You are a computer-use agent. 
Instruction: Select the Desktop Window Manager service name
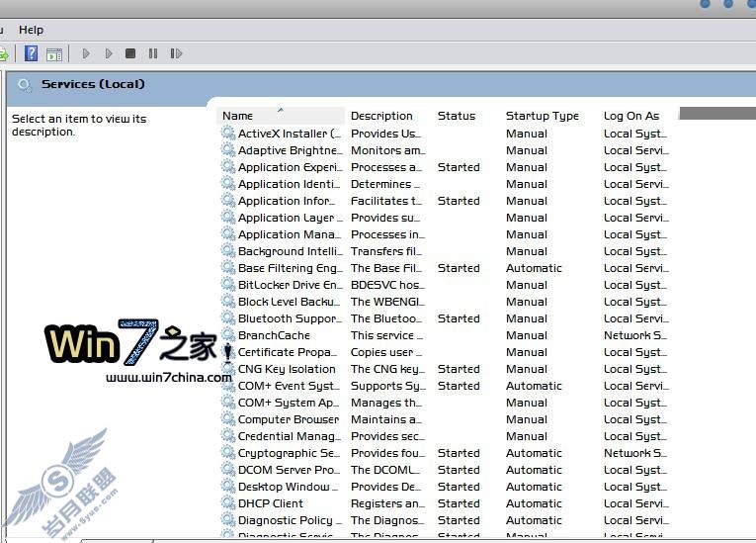tap(289, 487)
